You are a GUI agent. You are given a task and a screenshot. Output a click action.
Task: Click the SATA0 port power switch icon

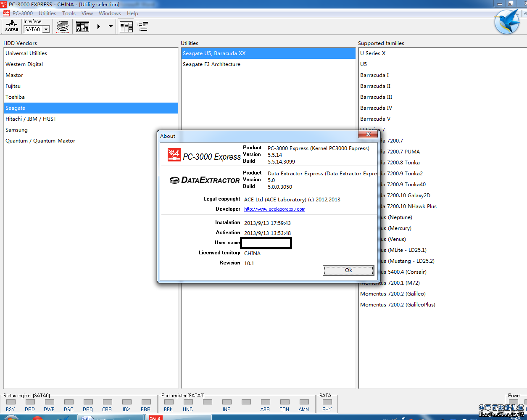[x=12, y=26]
